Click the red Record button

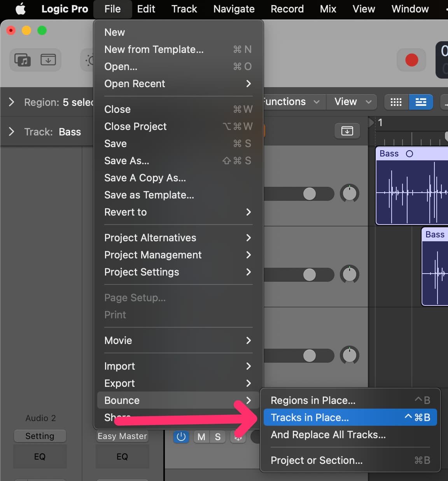point(412,60)
